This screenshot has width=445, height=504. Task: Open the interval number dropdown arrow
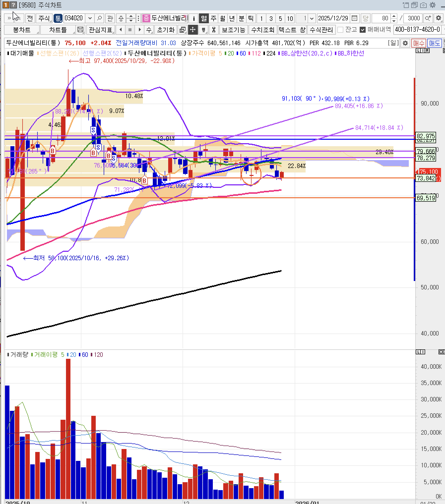[x=312, y=18]
